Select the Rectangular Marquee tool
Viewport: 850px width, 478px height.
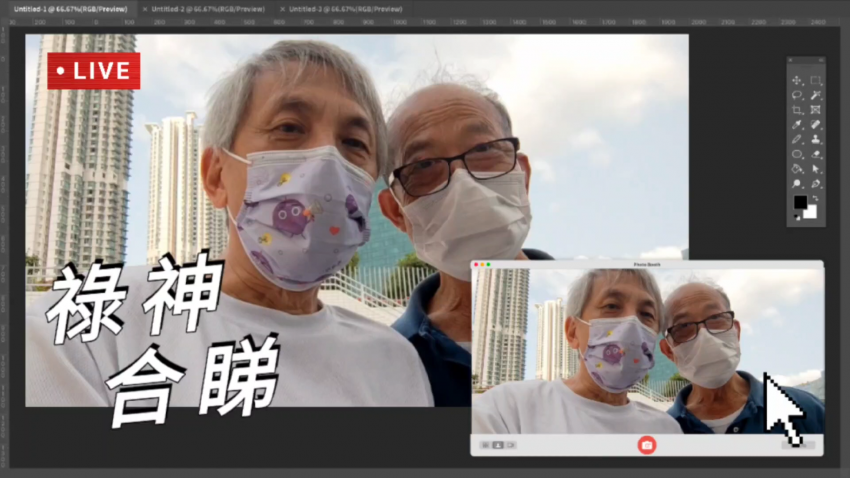[816, 81]
